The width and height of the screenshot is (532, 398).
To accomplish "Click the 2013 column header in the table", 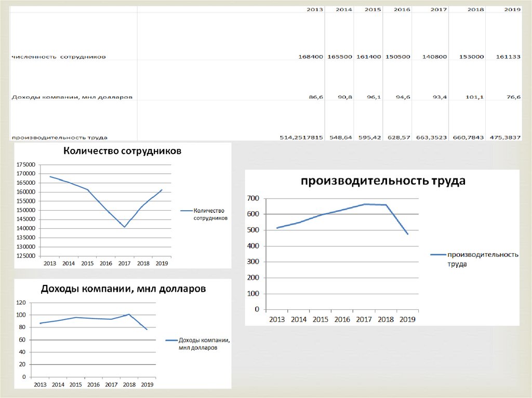I will [314, 9].
